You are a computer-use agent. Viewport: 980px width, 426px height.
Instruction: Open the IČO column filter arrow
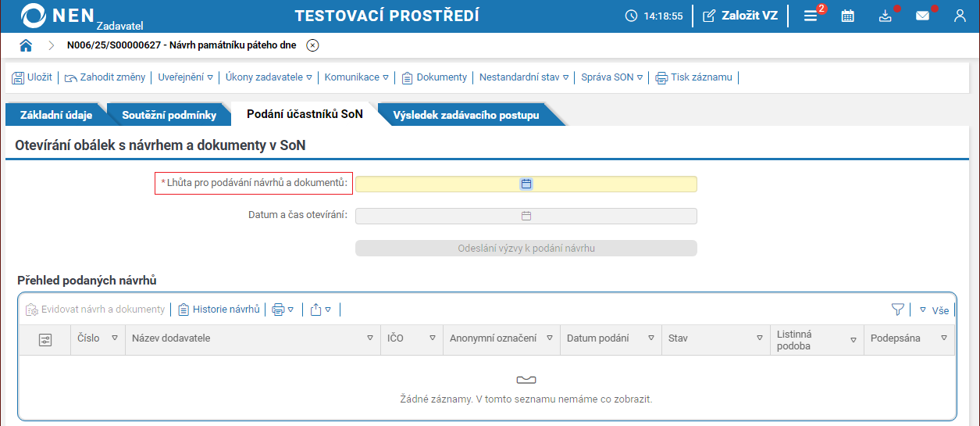(432, 338)
